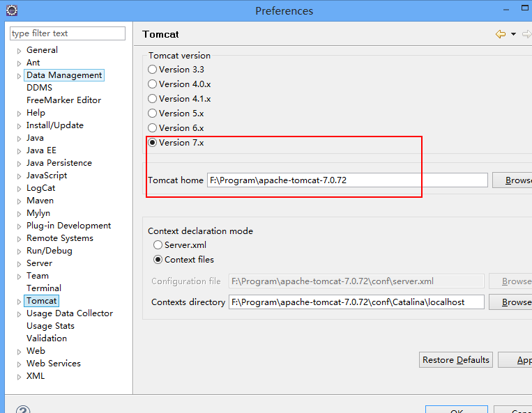
Task: Open the Validation preferences page
Action: 47,338
